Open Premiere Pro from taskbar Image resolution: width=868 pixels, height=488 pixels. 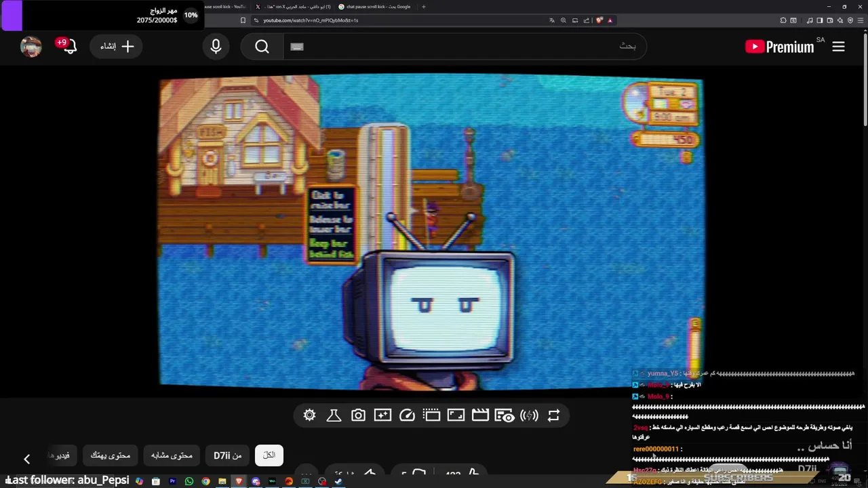[x=172, y=481]
